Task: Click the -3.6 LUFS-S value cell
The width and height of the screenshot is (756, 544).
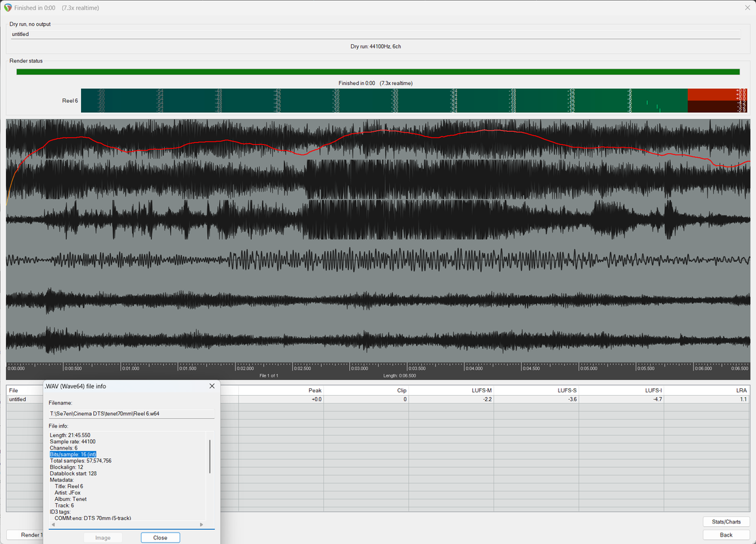Action: pyautogui.click(x=536, y=399)
